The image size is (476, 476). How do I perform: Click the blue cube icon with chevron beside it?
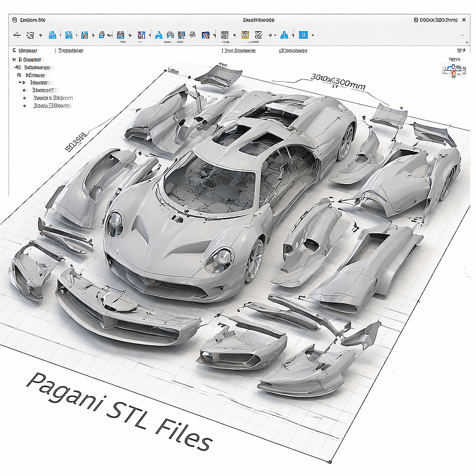pyautogui.click(x=102, y=35)
